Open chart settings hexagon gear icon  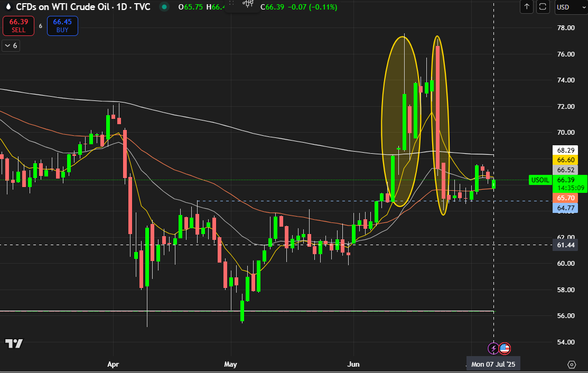click(x=572, y=365)
